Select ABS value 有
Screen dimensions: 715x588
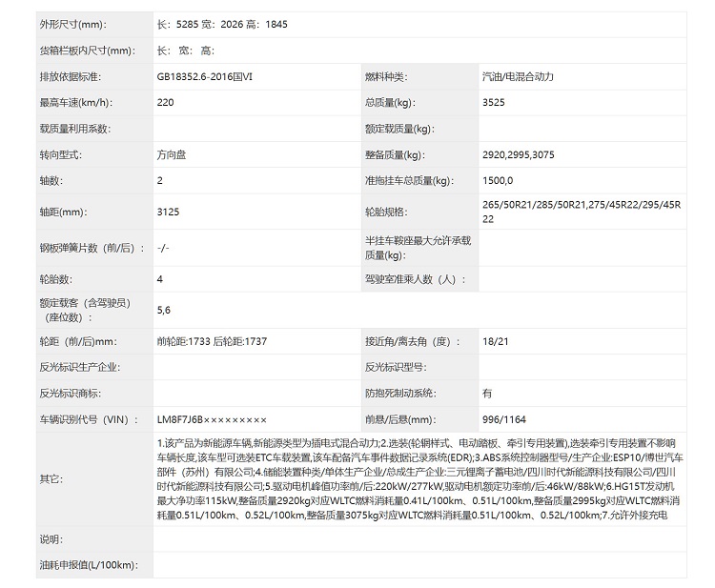[x=487, y=394]
